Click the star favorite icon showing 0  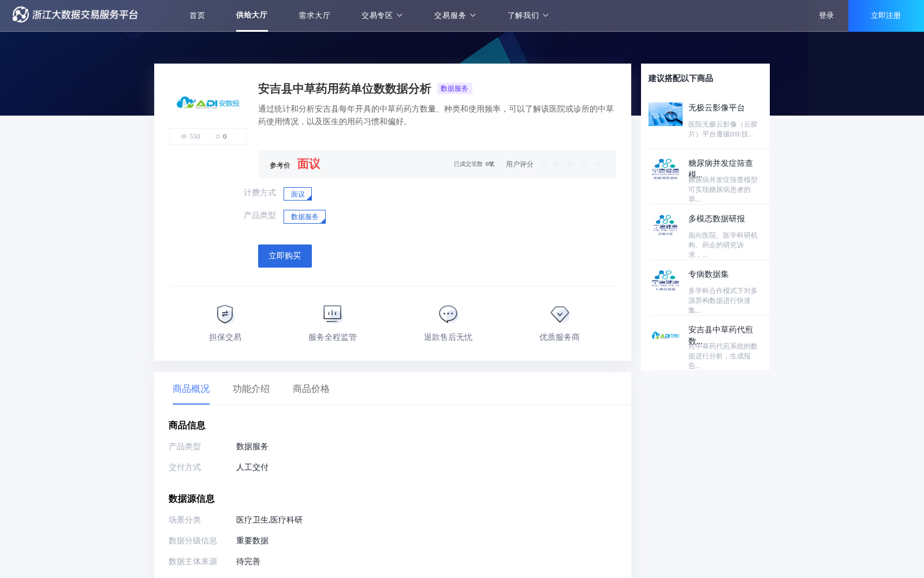218,136
